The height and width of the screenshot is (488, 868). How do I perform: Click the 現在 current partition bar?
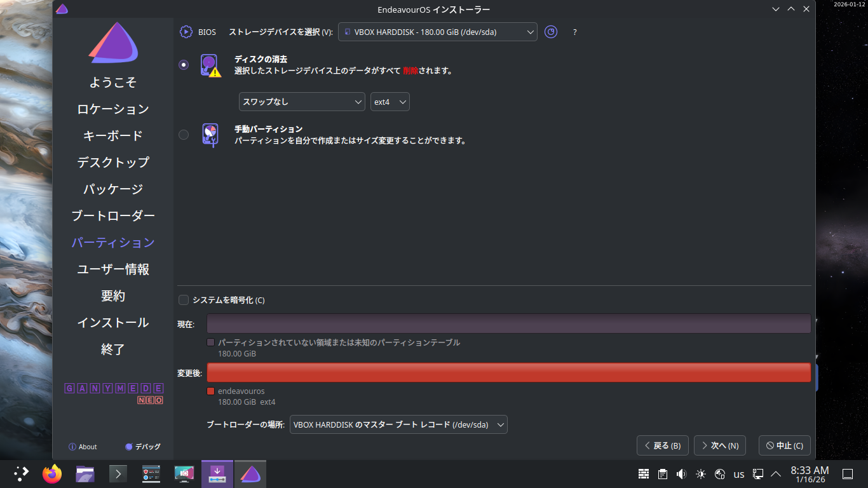click(509, 323)
